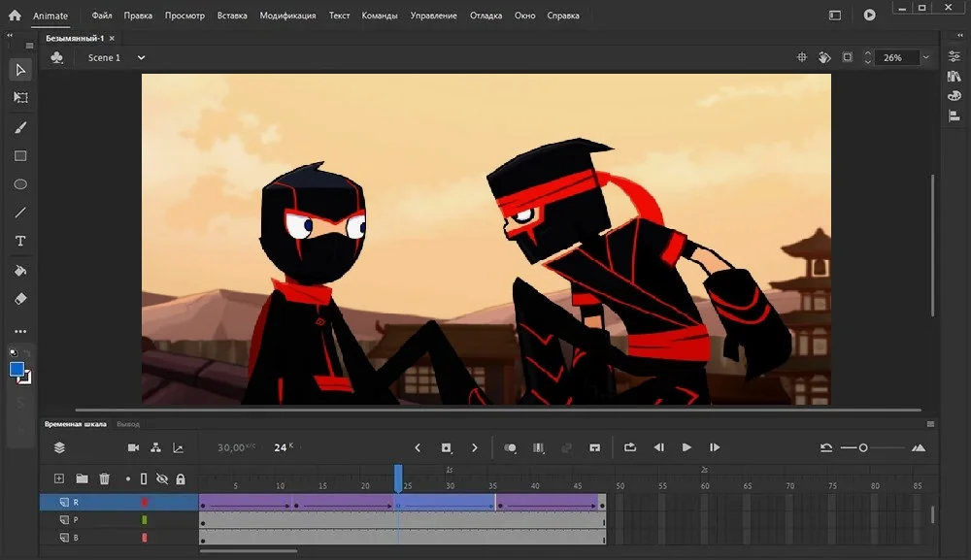
Task: Click the Edit Multiple Frames icon
Action: 539,447
